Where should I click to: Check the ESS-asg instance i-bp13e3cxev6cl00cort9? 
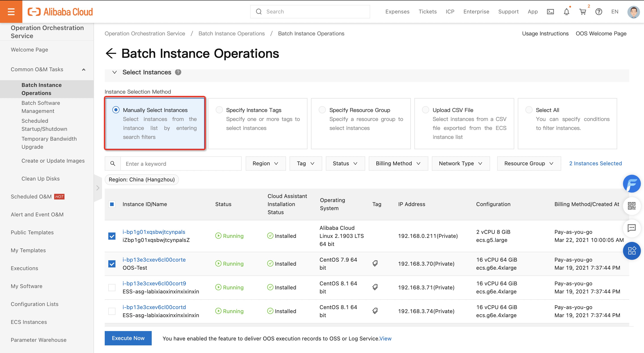(112, 287)
